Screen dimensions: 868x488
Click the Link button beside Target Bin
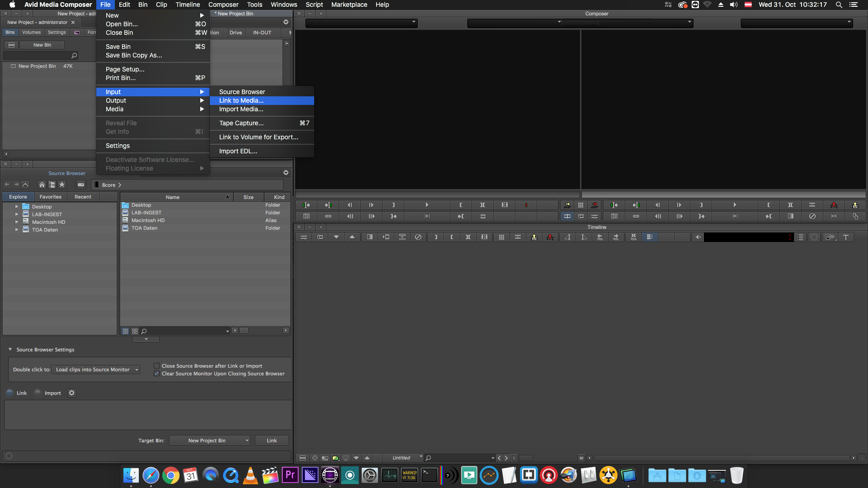point(272,441)
